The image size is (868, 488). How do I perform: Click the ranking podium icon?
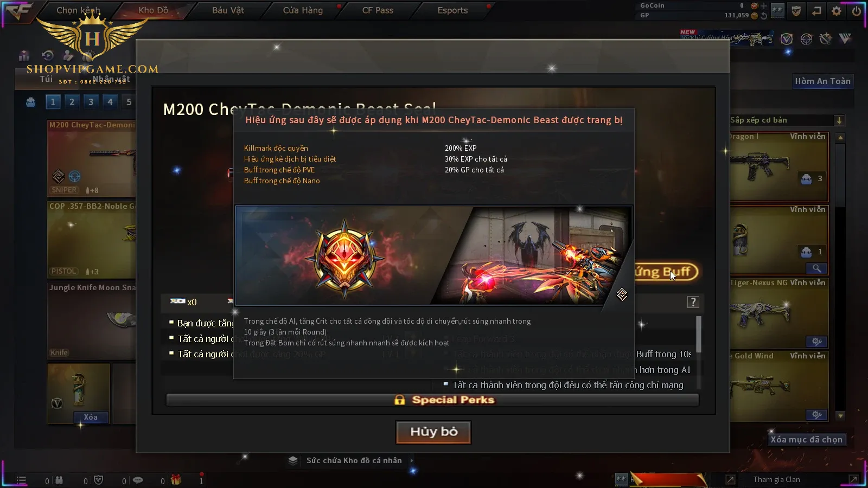(x=24, y=55)
